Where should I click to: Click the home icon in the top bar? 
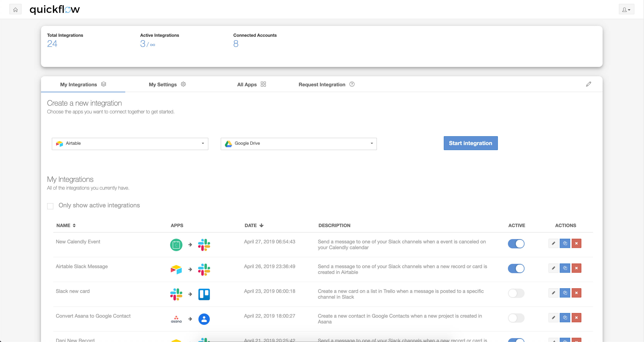pyautogui.click(x=15, y=9)
